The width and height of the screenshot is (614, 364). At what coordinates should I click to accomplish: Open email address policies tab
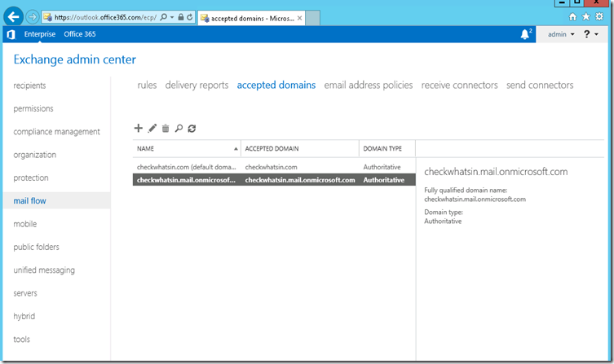[x=368, y=86]
